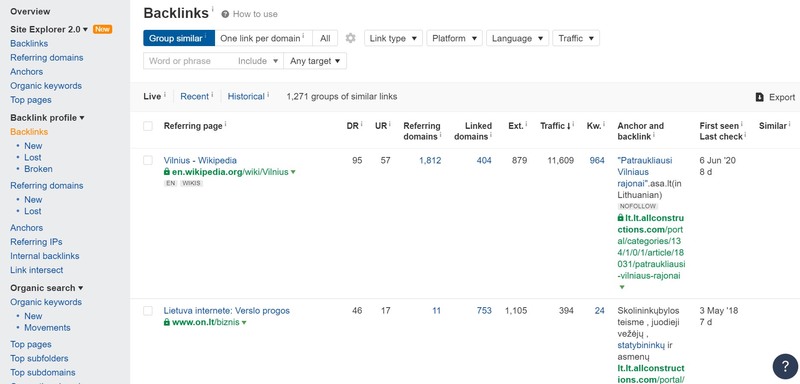Select One link per domain mode

click(x=263, y=38)
